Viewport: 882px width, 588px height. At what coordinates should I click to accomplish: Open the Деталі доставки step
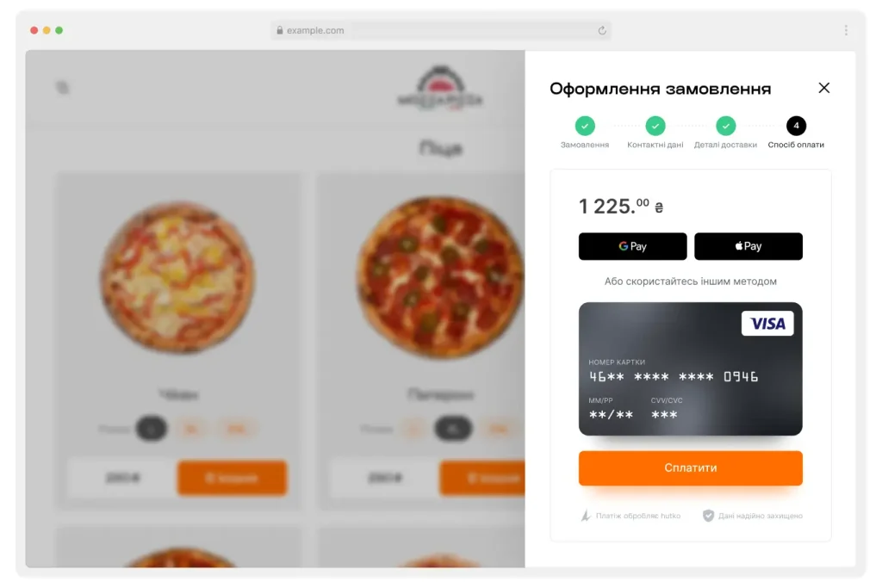click(x=725, y=126)
